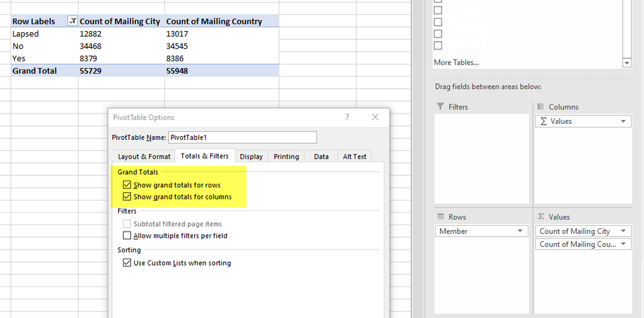Click the empty Filters drop area
644x318 pixels.
[482, 158]
